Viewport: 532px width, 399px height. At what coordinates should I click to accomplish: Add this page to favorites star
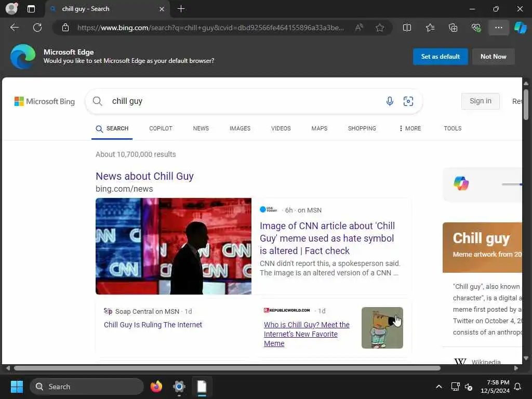(380, 28)
